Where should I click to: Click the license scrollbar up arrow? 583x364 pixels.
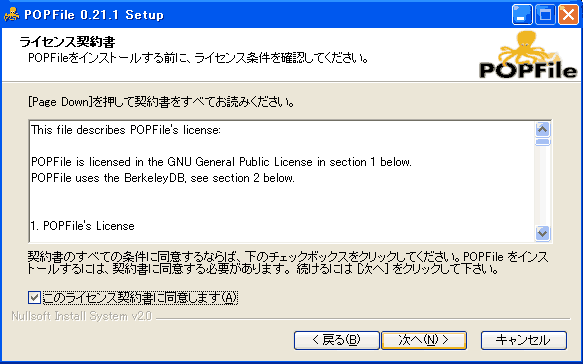pyautogui.click(x=542, y=129)
